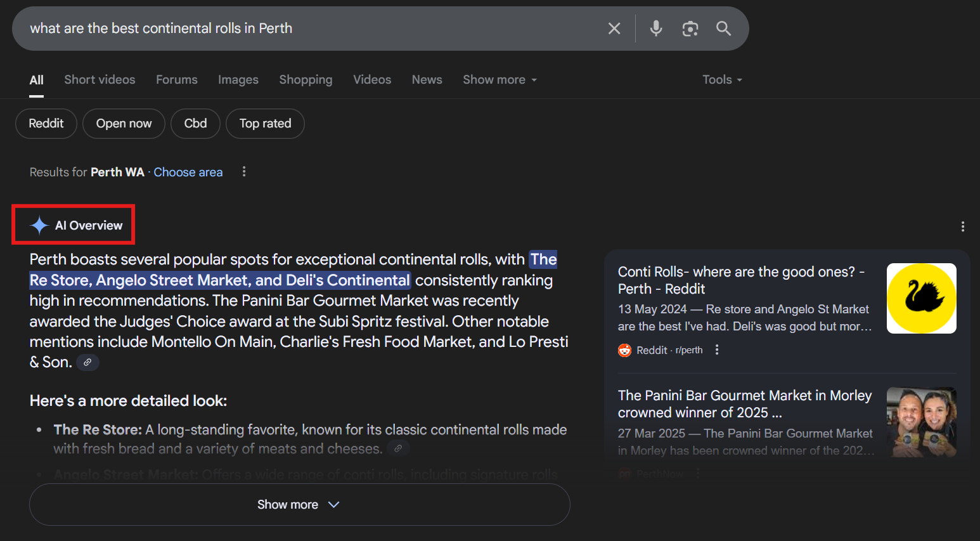Clear the search query with the X icon
This screenshot has width=980, height=541.
614,29
